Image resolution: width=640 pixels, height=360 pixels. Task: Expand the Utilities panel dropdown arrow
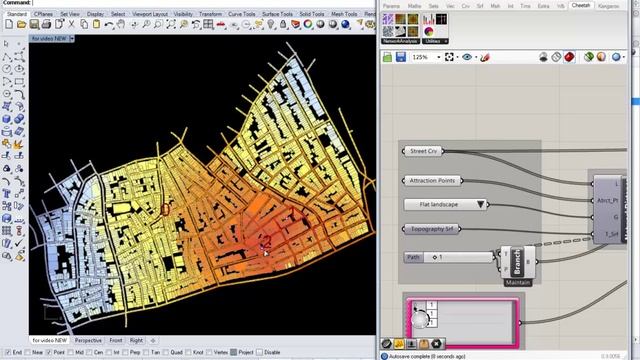(446, 41)
